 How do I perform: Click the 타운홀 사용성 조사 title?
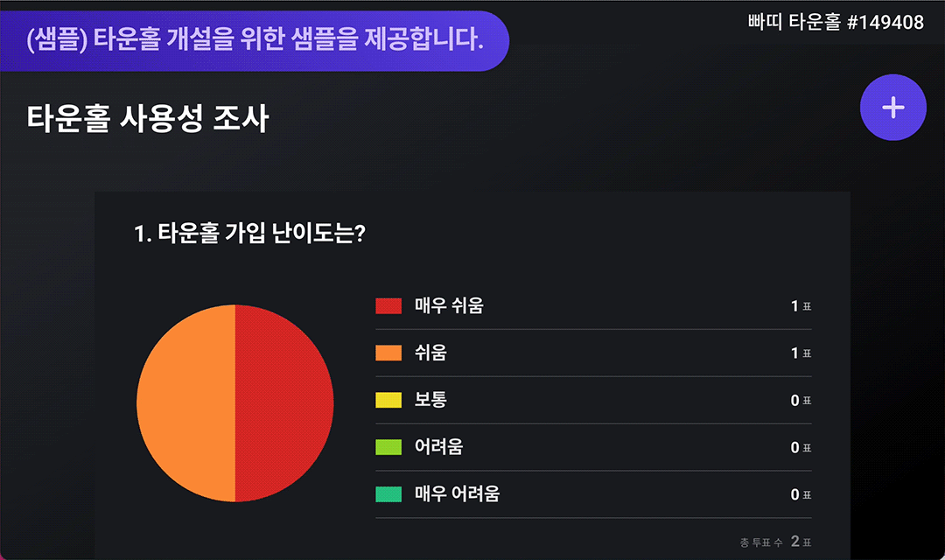pos(148,118)
